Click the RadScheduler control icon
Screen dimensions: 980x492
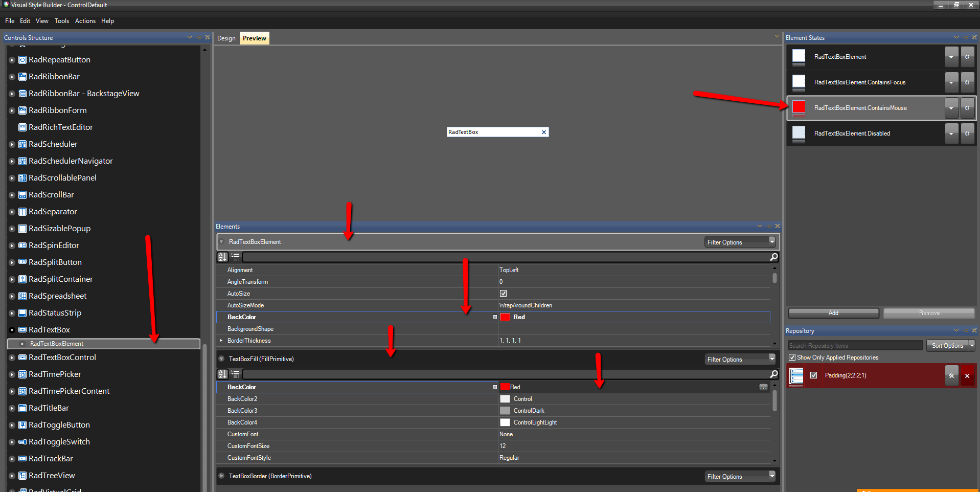(22, 144)
